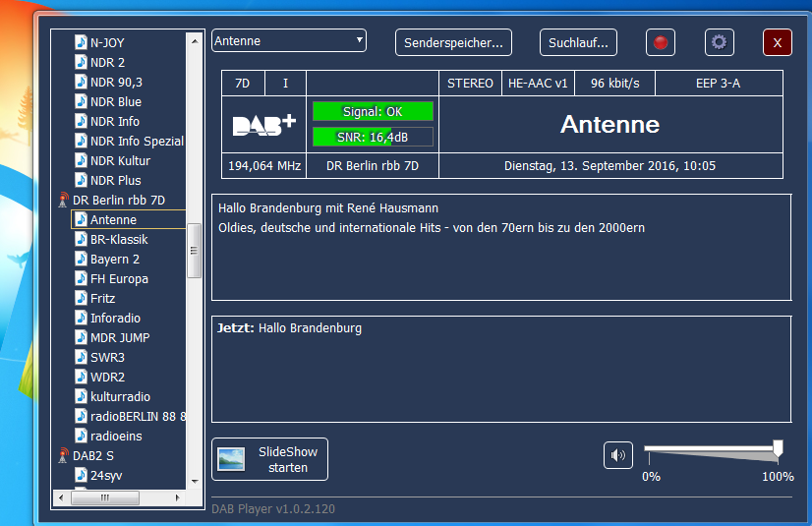Open Senderspeicher station memory
Image resolution: width=812 pixels, height=526 pixels.
click(454, 42)
